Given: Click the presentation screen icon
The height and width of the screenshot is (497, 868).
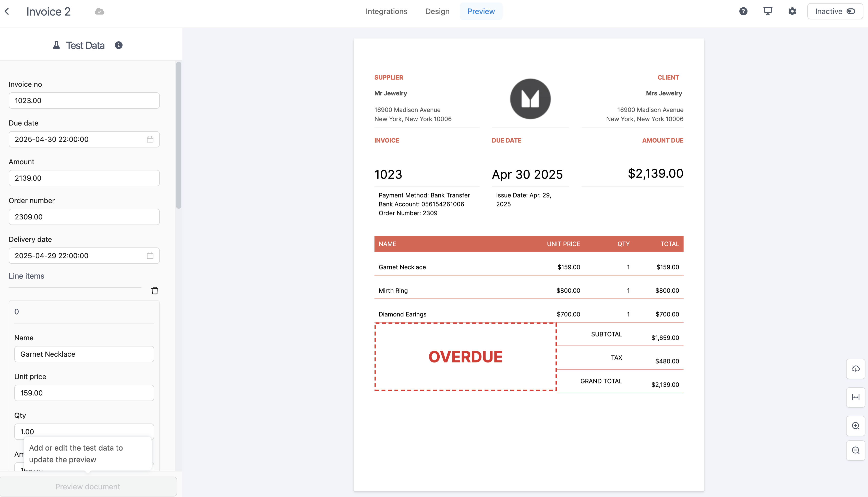Looking at the screenshot, I should (x=768, y=11).
